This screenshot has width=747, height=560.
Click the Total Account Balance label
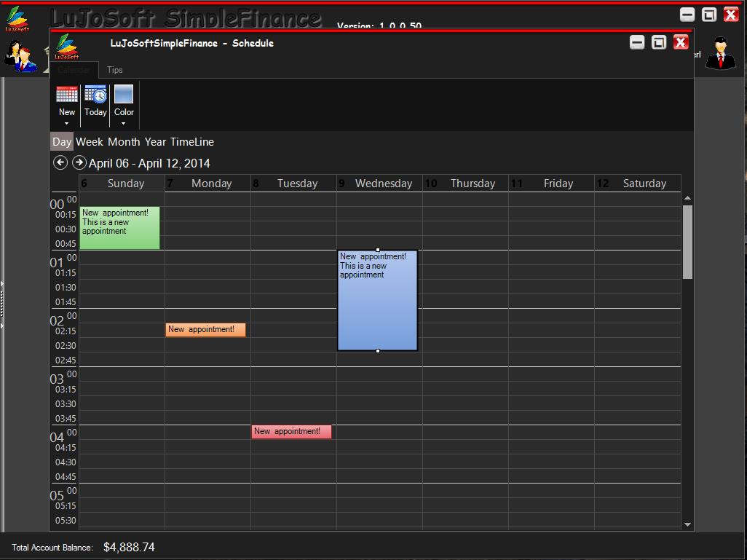pyautogui.click(x=52, y=548)
